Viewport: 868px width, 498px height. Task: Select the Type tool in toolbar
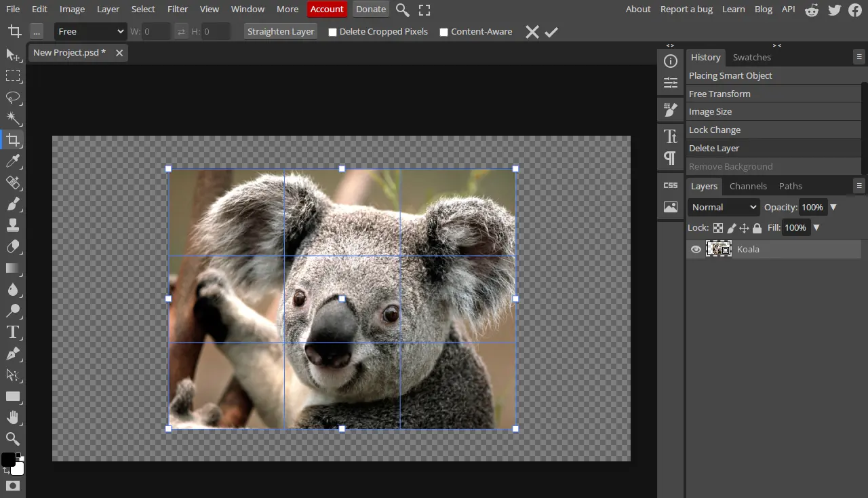tap(13, 332)
